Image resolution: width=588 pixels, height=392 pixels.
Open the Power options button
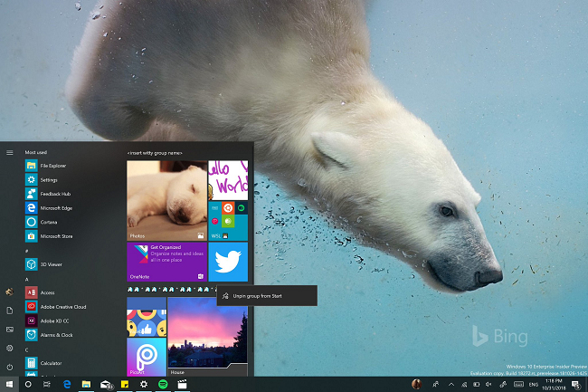tap(10, 367)
